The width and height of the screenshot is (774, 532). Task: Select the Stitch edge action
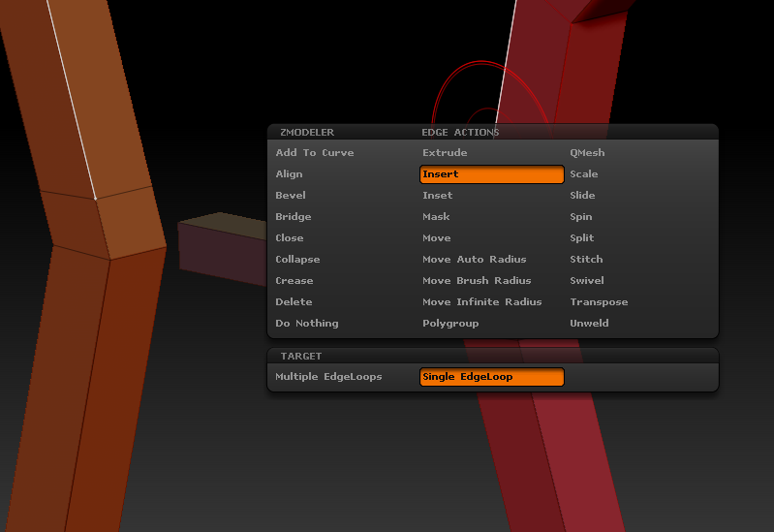coord(586,259)
